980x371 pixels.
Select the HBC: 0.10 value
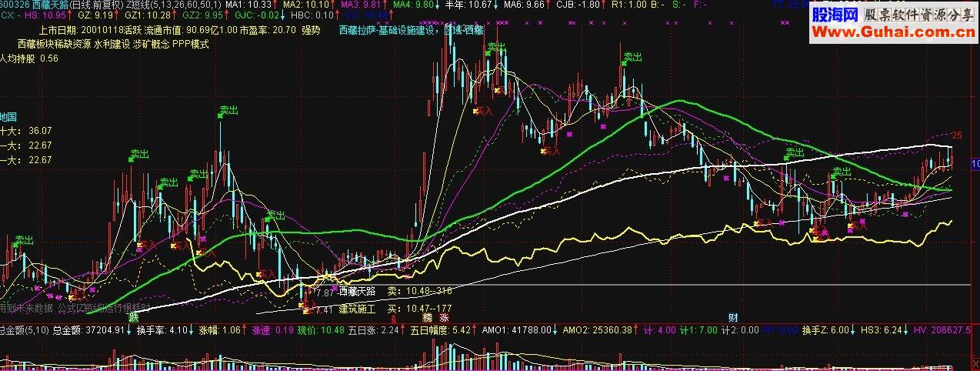coord(312,15)
